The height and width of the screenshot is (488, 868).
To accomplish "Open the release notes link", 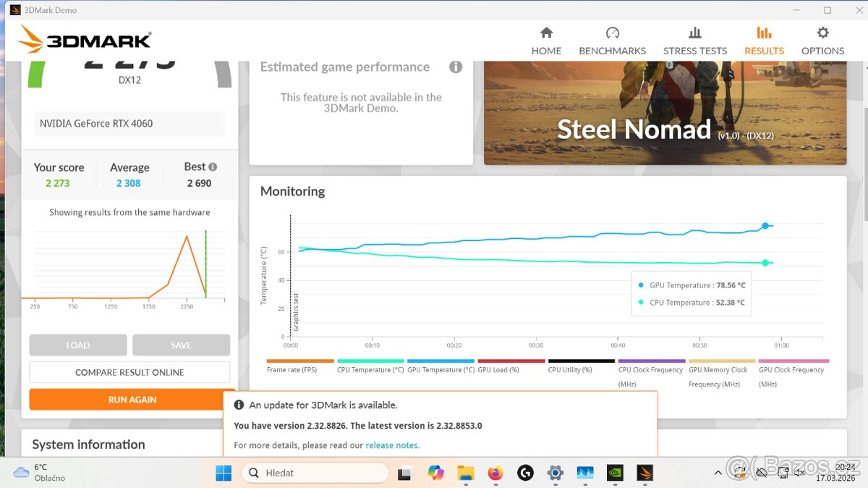I will click(393, 445).
